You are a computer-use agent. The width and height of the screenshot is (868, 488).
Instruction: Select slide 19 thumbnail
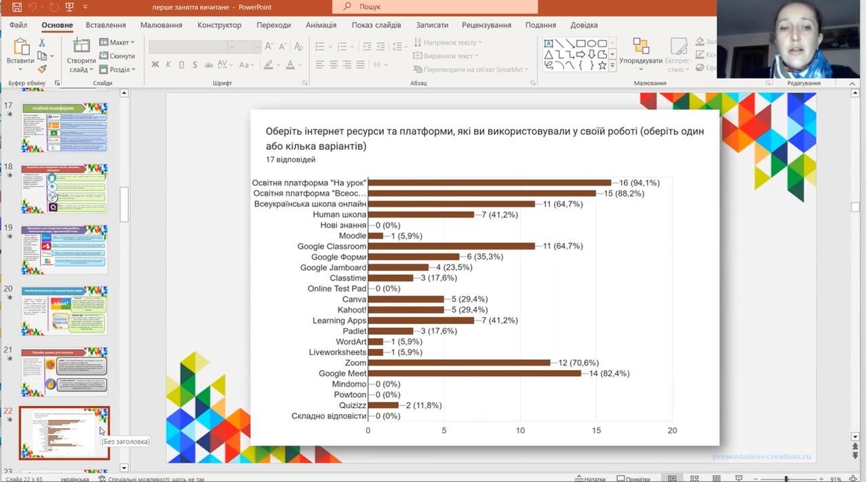pyautogui.click(x=64, y=249)
